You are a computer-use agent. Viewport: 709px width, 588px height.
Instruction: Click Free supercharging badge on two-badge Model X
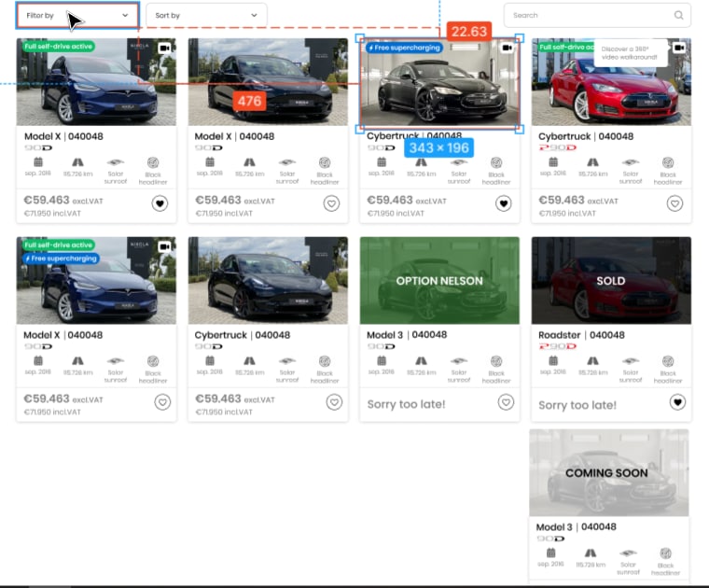(61, 259)
